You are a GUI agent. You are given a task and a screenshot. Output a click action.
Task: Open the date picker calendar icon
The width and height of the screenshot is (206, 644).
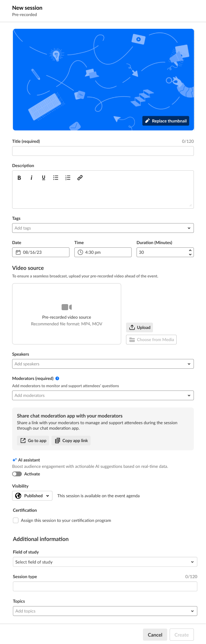coord(18,252)
